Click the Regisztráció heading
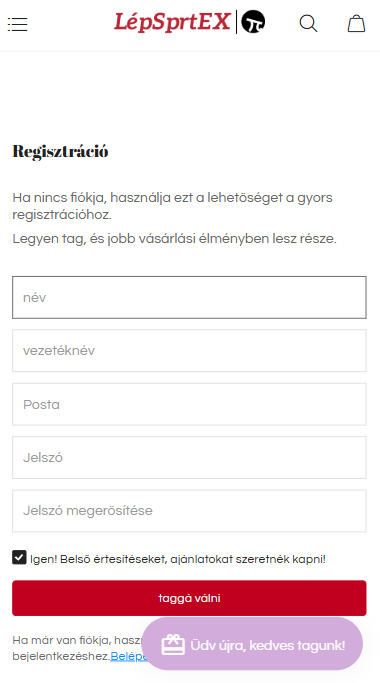This screenshot has width=380, height=683. [60, 152]
